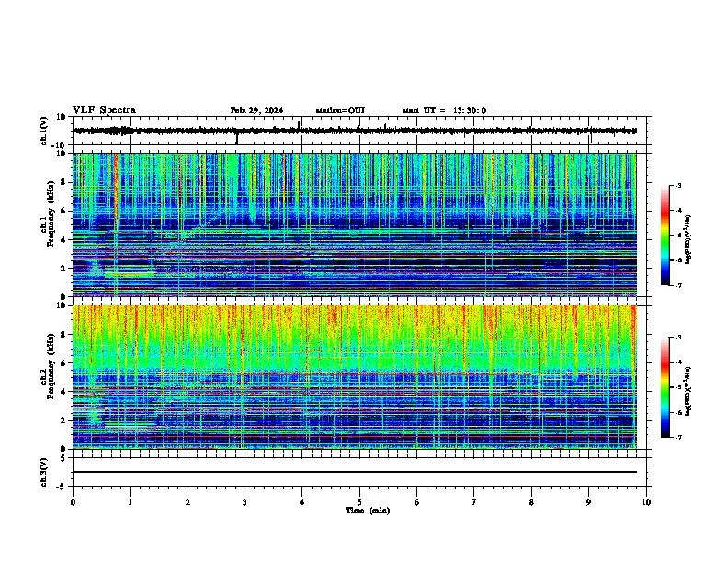
Task: Click the ch.1 spectrogram plot
Action: click(355, 224)
